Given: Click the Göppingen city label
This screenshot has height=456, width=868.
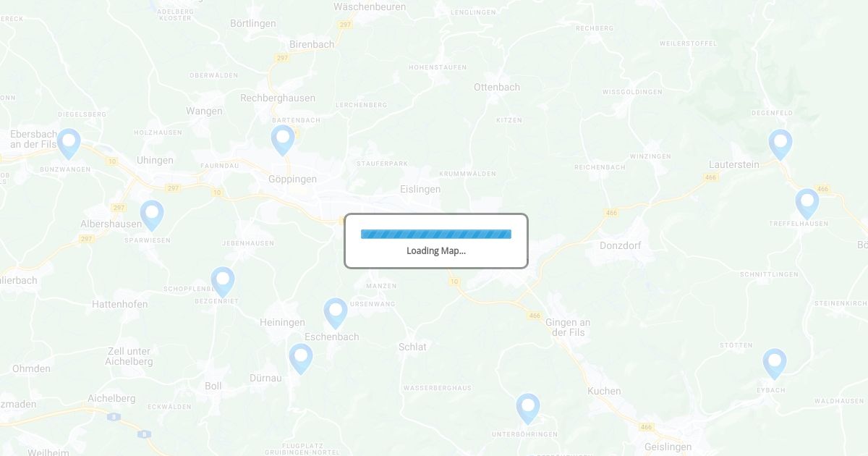Looking at the screenshot, I should (292, 179).
